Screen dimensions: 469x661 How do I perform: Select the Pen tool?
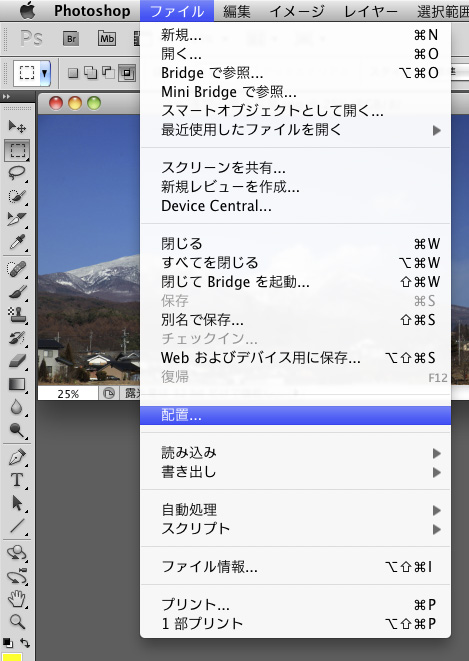tap(17, 457)
